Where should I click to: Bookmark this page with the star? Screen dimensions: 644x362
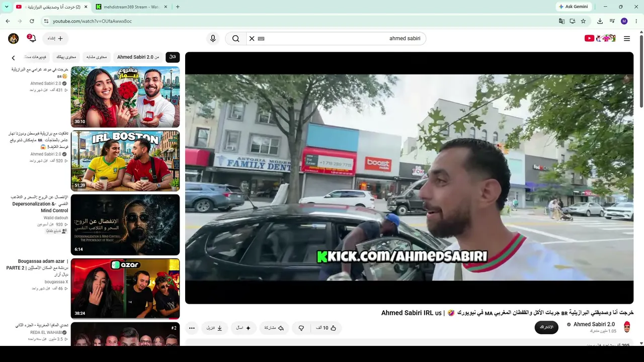583,21
